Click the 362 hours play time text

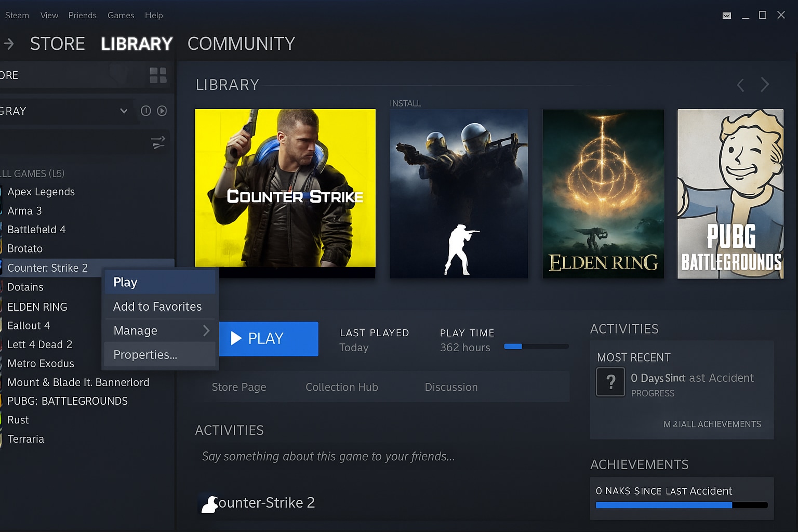click(x=465, y=348)
